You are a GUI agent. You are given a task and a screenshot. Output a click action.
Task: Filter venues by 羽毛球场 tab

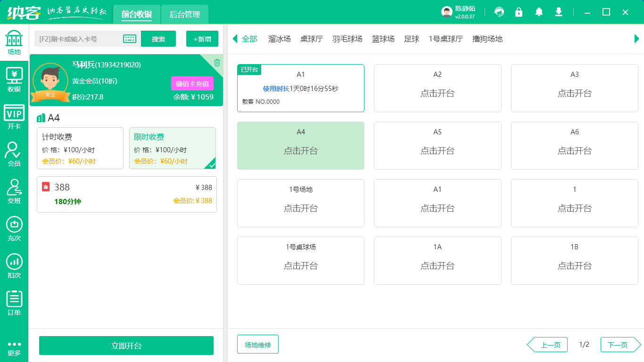347,39
